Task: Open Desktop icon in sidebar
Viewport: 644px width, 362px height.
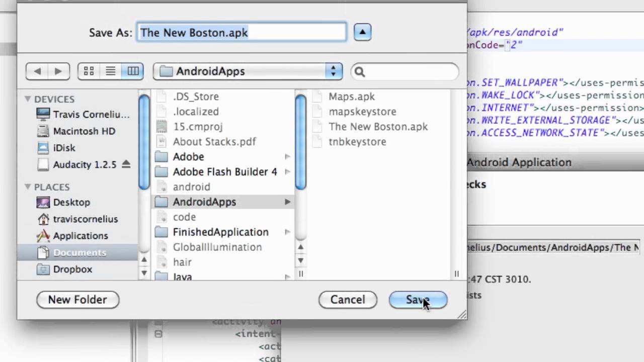Action: 43,202
